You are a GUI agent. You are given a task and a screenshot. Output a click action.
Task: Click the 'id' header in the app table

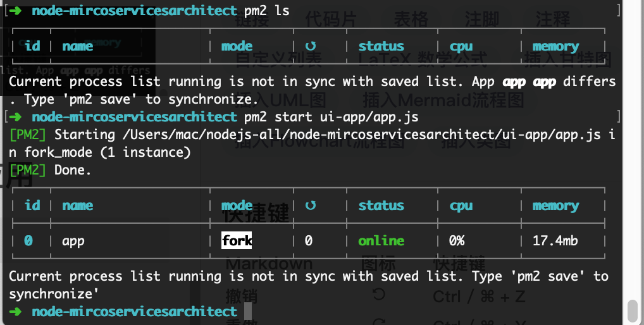[32, 205]
